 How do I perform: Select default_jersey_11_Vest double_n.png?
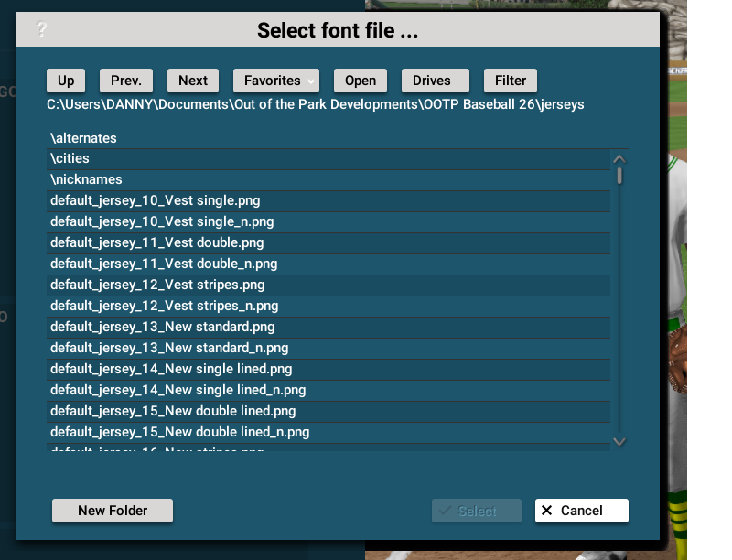pos(164,264)
